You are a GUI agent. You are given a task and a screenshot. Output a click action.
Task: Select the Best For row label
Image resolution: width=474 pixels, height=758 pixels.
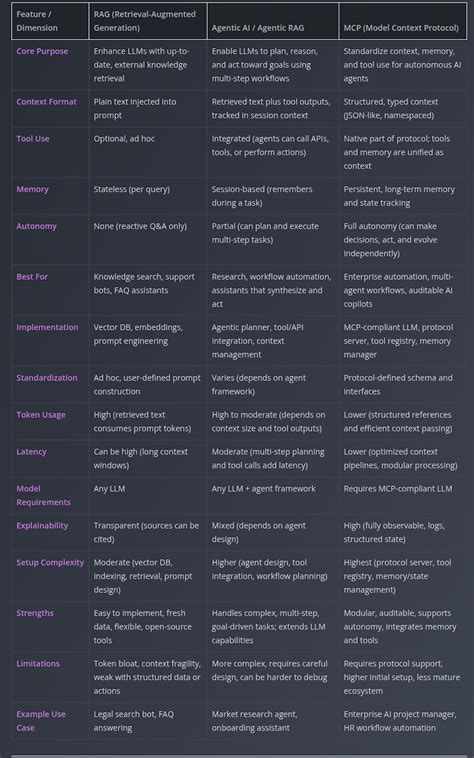point(32,277)
